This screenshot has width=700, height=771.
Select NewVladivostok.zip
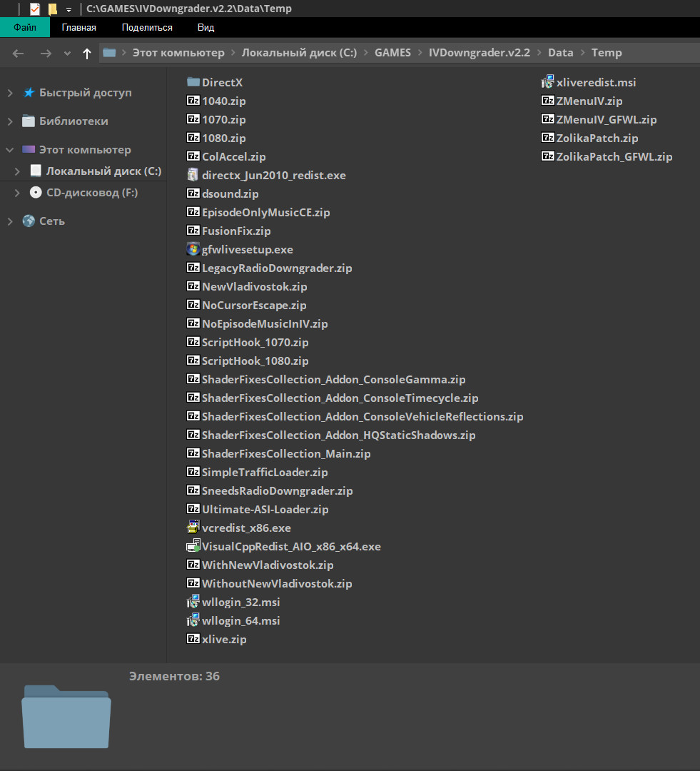(x=254, y=287)
